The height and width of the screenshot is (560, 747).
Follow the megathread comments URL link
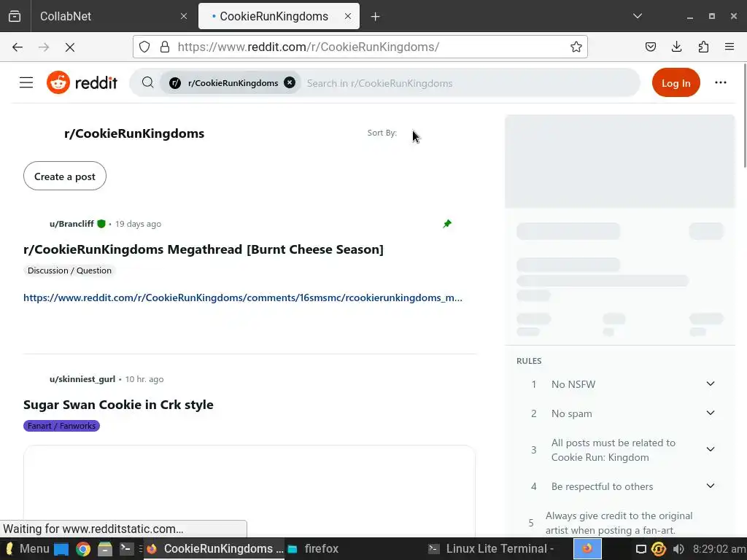pos(243,298)
